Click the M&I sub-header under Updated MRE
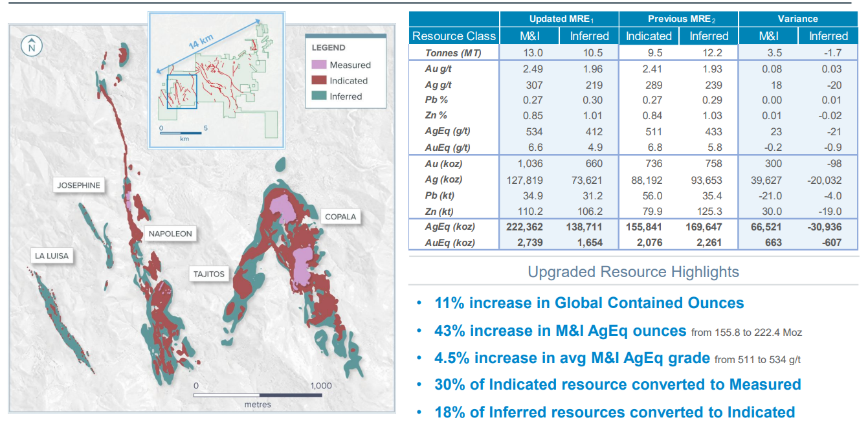 point(529,36)
